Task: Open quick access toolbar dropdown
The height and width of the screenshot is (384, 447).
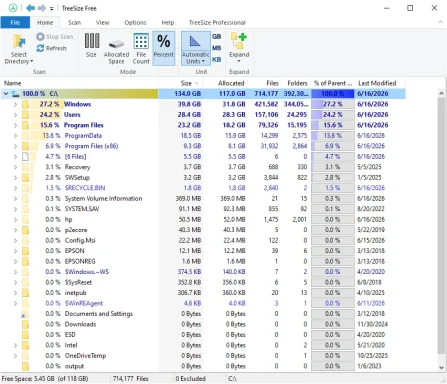Action: [52, 9]
